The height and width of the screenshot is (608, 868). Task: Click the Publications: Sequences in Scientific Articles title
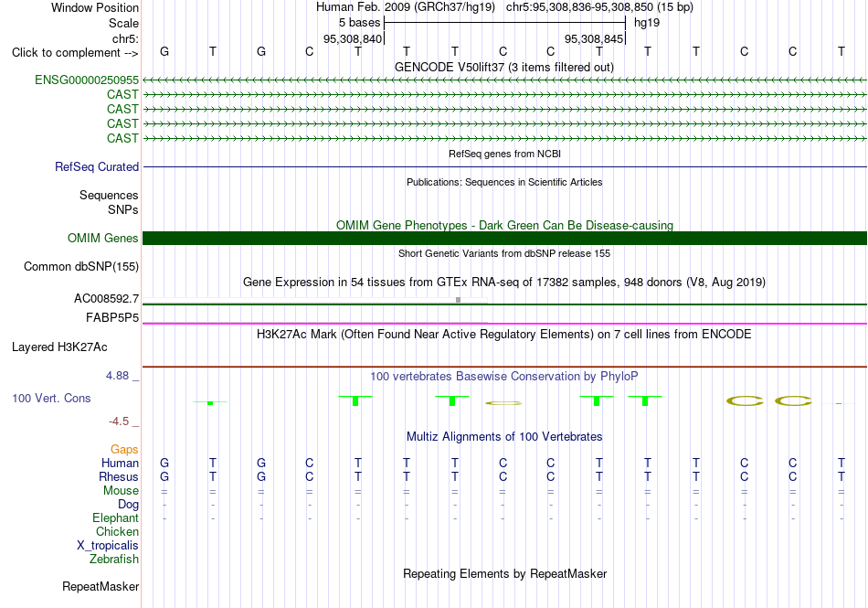[504, 182]
